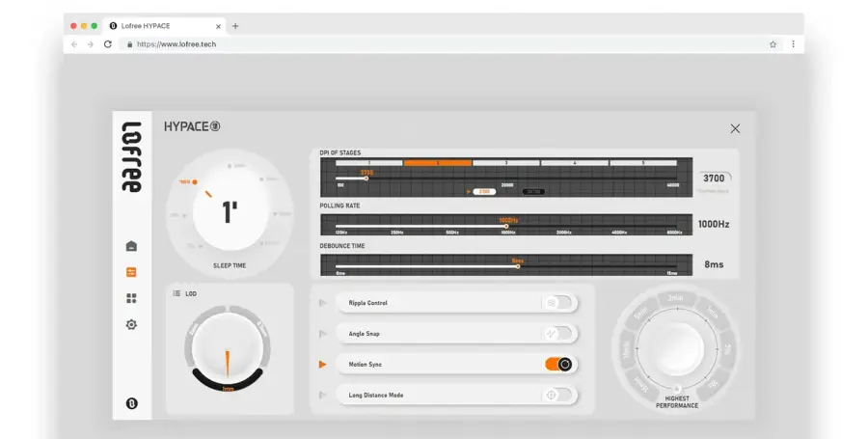
Task: Click the orange flag beside Motion Sync
Action: [x=323, y=365]
